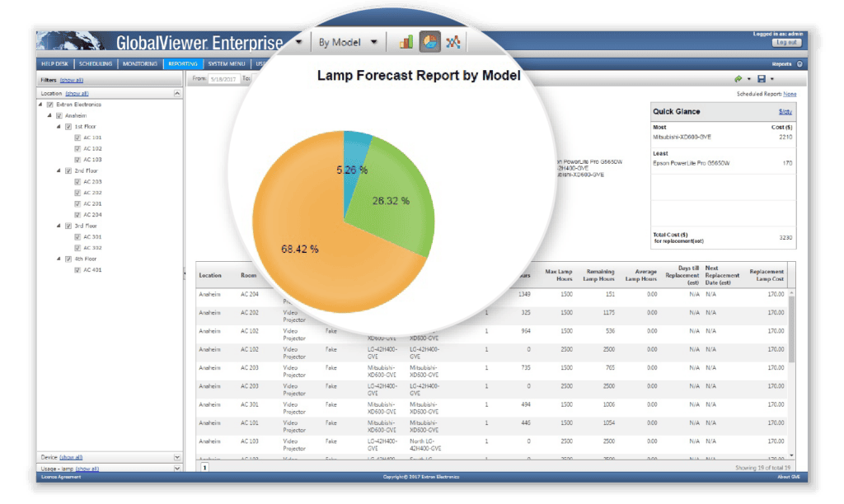The image size is (844, 504).
Task: Collapse the 2nd Floor tree node
Action: coord(59,171)
